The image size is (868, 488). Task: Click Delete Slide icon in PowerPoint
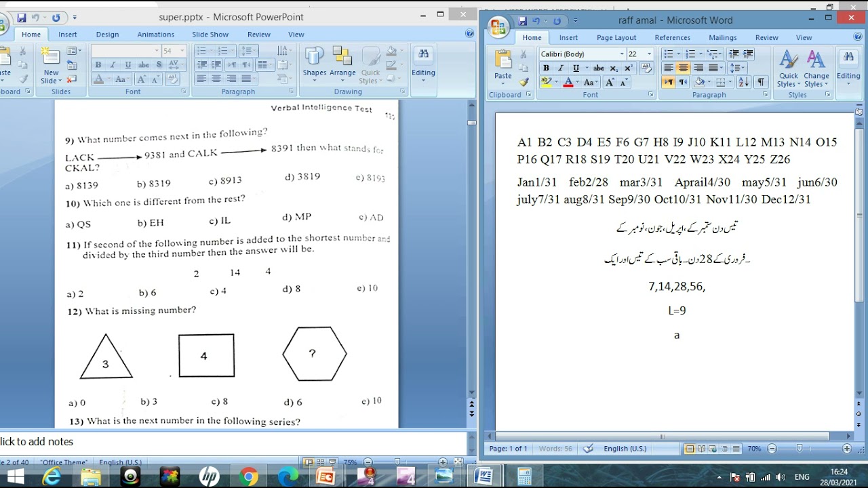[73, 80]
